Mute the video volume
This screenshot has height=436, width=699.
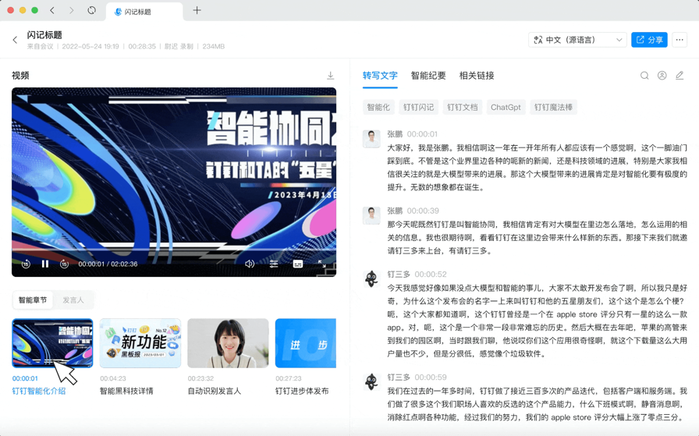click(249, 264)
